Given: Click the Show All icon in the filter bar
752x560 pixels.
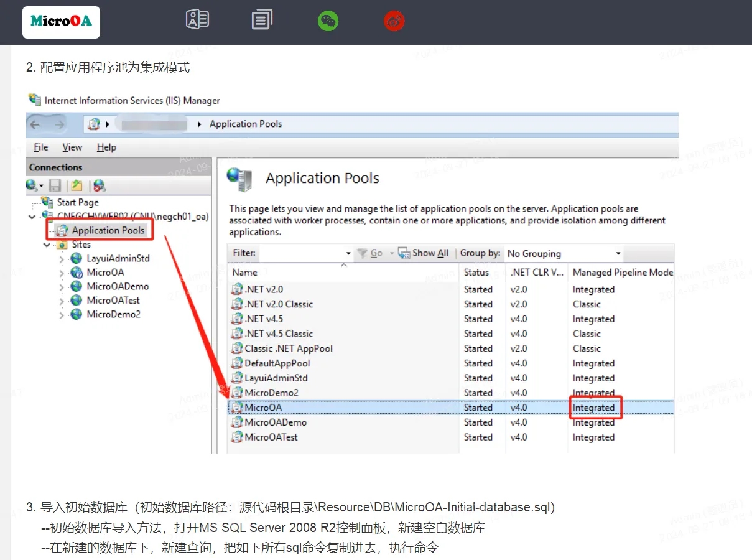Looking at the screenshot, I should tap(404, 253).
